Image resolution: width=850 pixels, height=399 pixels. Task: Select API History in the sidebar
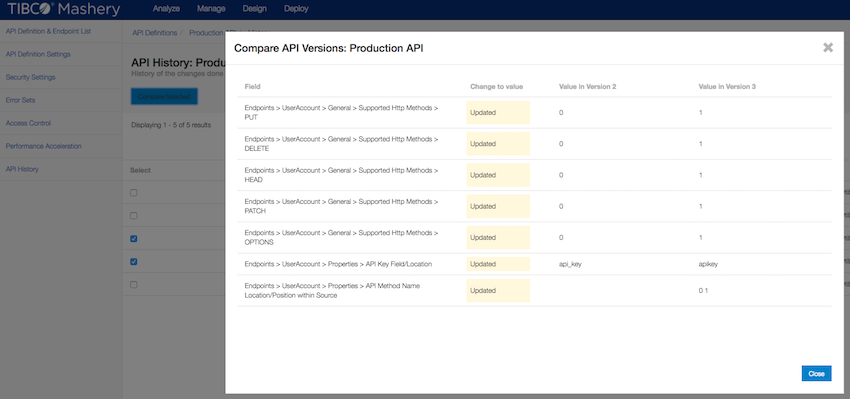pos(22,169)
